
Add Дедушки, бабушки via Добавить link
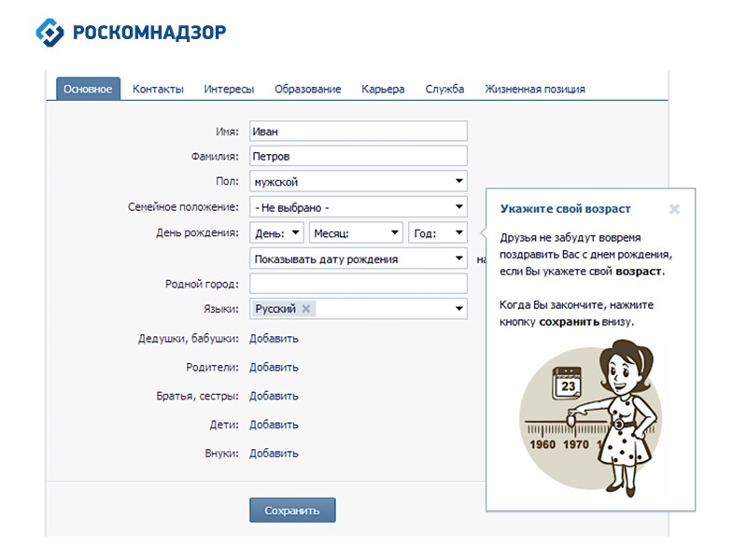(x=274, y=339)
